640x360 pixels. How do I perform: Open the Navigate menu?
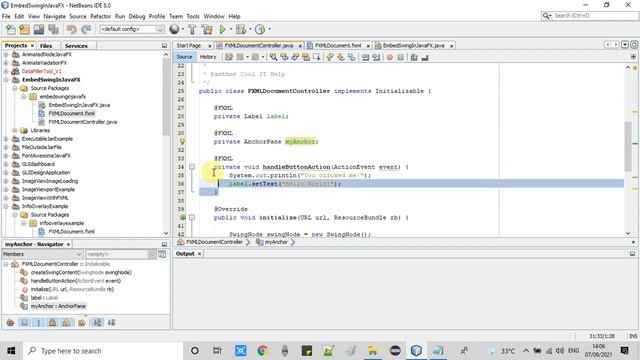[x=54, y=16]
